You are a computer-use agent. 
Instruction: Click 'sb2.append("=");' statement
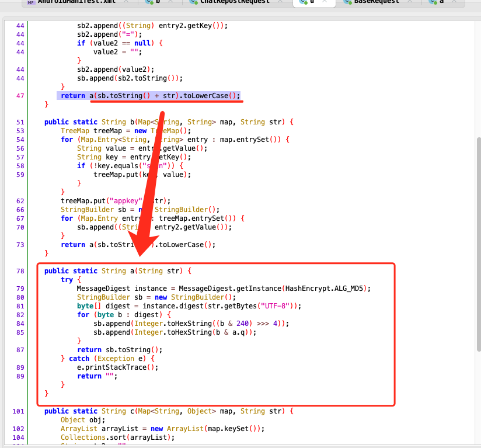pyautogui.click(x=110, y=34)
